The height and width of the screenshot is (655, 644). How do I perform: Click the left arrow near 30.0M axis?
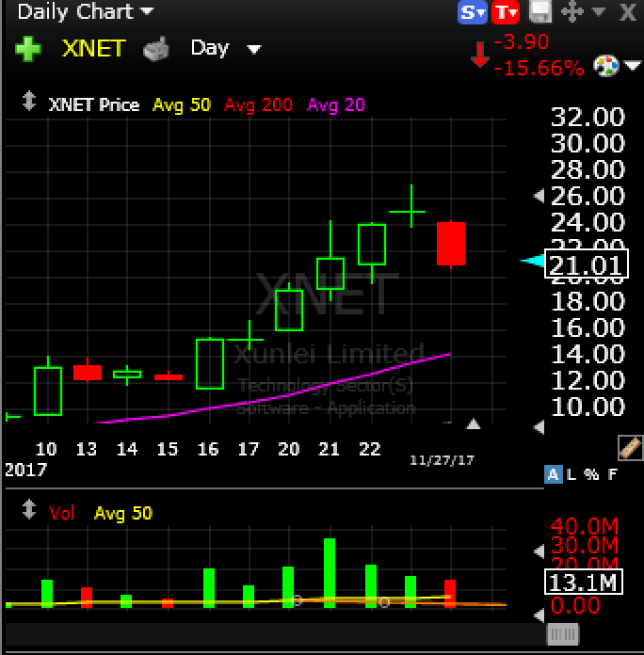(x=539, y=551)
